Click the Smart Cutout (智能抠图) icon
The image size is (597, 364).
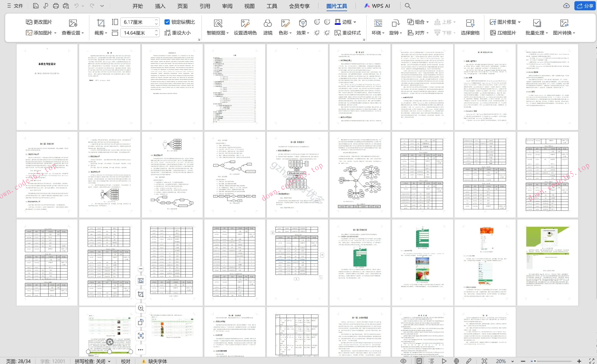tap(218, 23)
